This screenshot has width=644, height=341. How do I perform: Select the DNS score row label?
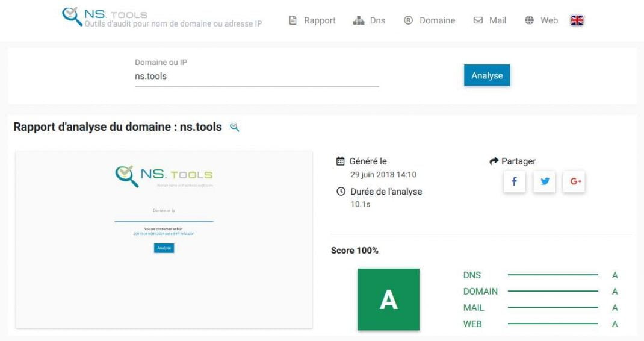pos(472,275)
